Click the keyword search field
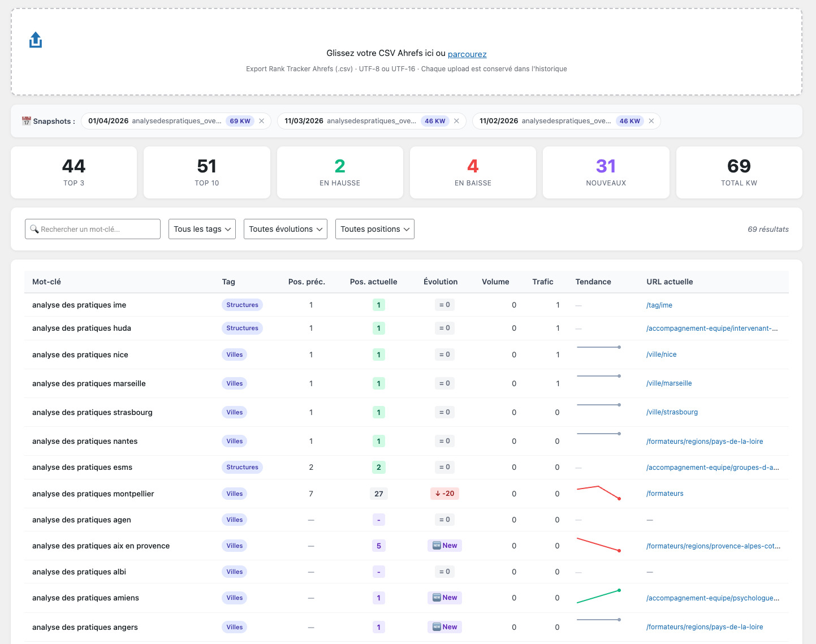The height and width of the screenshot is (644, 816). 93,229
